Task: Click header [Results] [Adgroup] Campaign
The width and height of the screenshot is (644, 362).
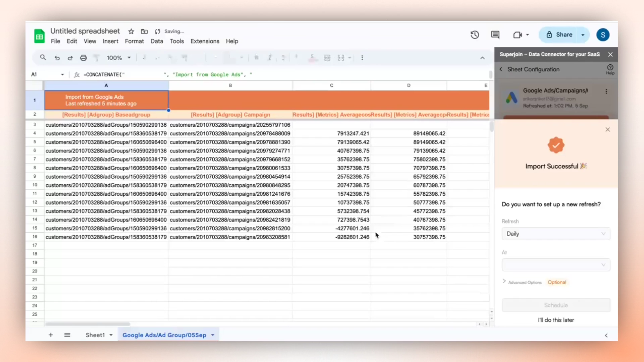Action: click(x=230, y=115)
